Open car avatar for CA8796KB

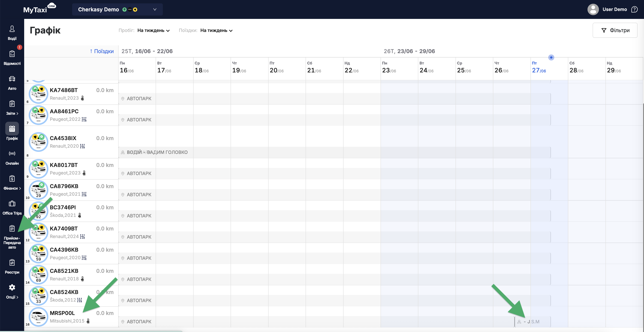click(39, 190)
